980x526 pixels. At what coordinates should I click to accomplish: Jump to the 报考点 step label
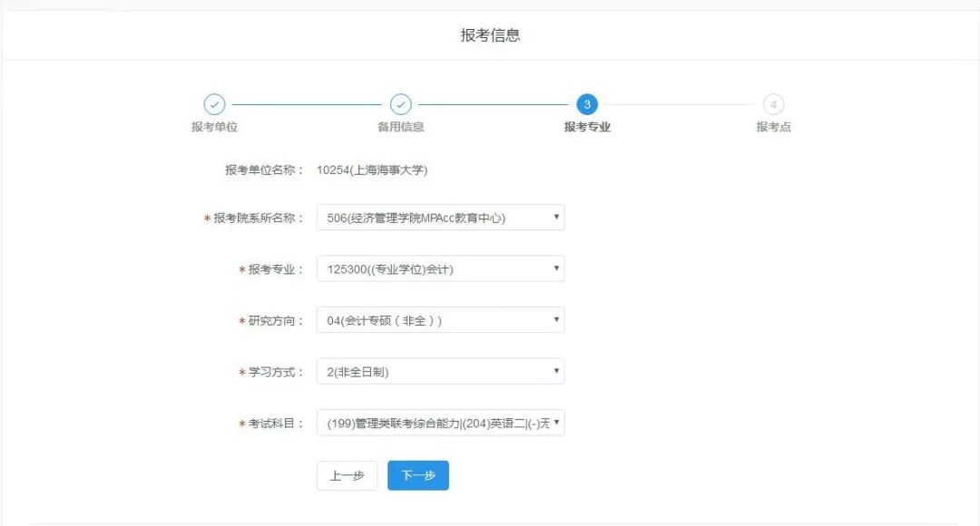tap(773, 127)
